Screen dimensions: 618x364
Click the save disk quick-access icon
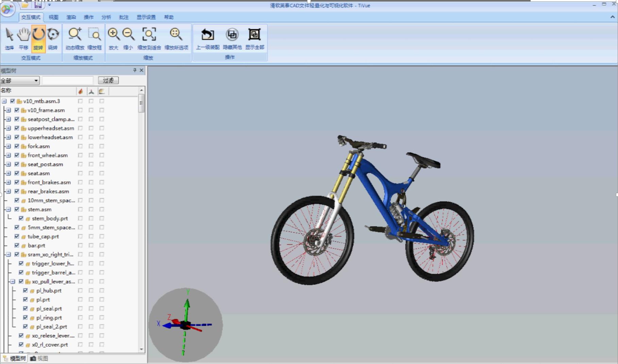click(38, 5)
